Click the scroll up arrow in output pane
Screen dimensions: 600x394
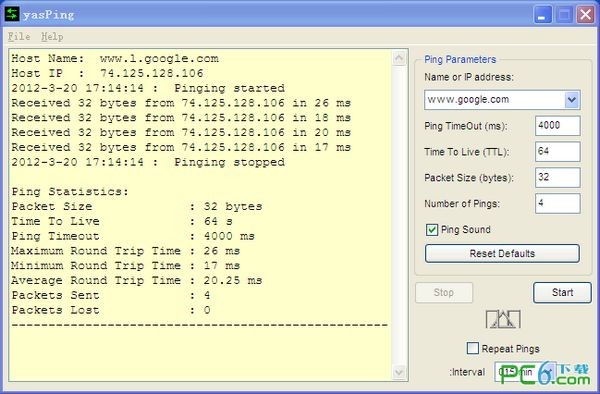point(399,58)
